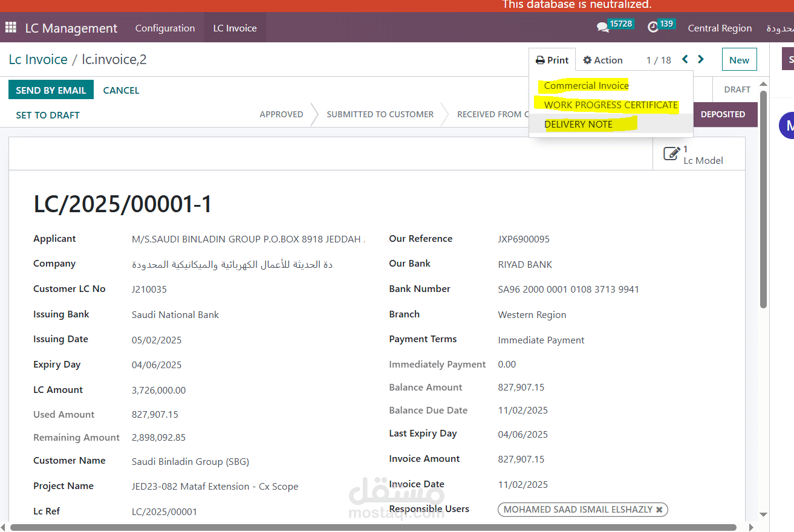The image size is (794, 532).
Task: Go to the next record arrow
Action: [701, 59]
